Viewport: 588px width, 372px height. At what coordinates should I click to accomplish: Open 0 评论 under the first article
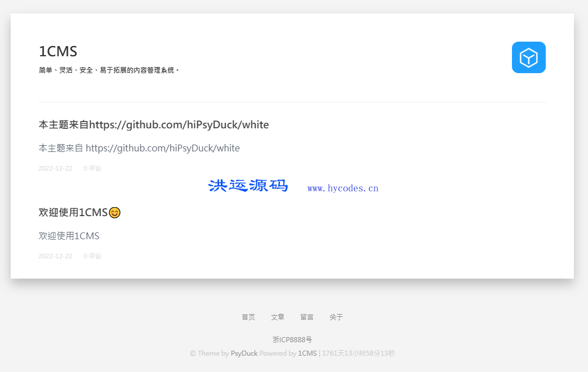[x=92, y=168]
